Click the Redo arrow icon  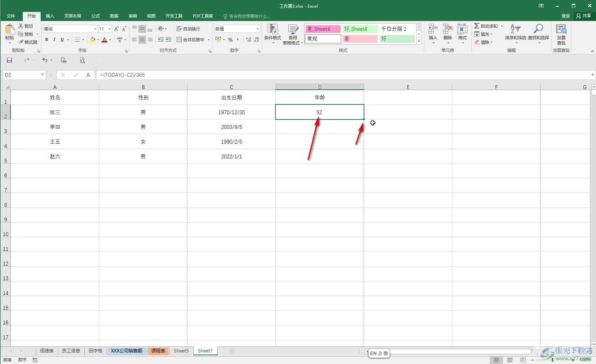point(27,60)
